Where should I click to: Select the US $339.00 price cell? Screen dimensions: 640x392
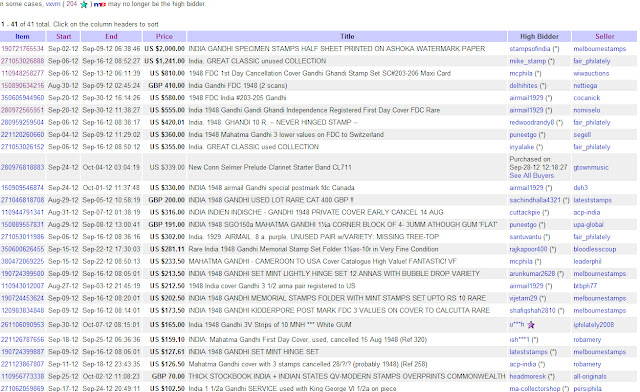click(167, 167)
